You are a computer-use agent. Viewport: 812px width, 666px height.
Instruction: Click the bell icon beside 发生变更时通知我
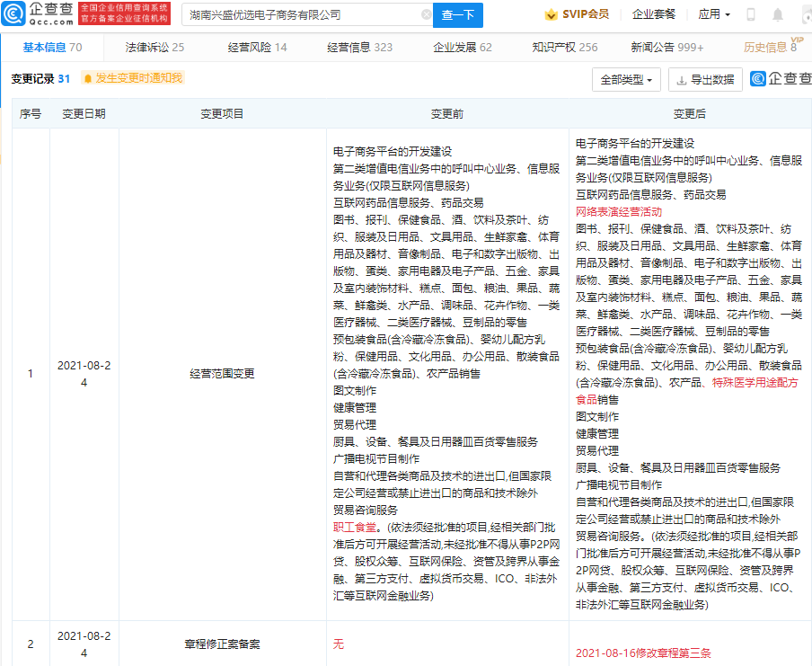click(x=88, y=78)
